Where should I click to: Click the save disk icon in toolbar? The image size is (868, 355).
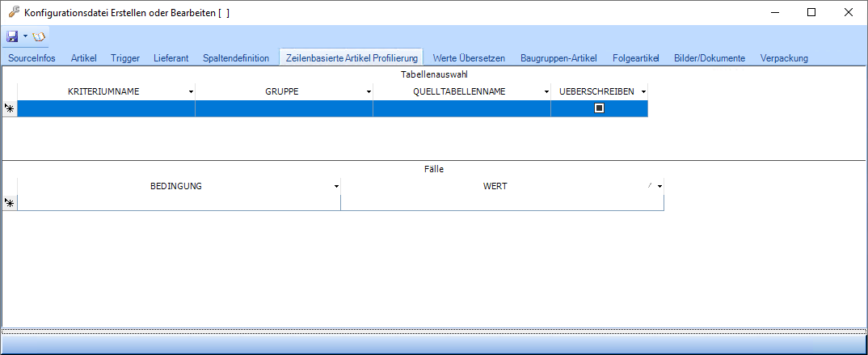click(x=12, y=36)
